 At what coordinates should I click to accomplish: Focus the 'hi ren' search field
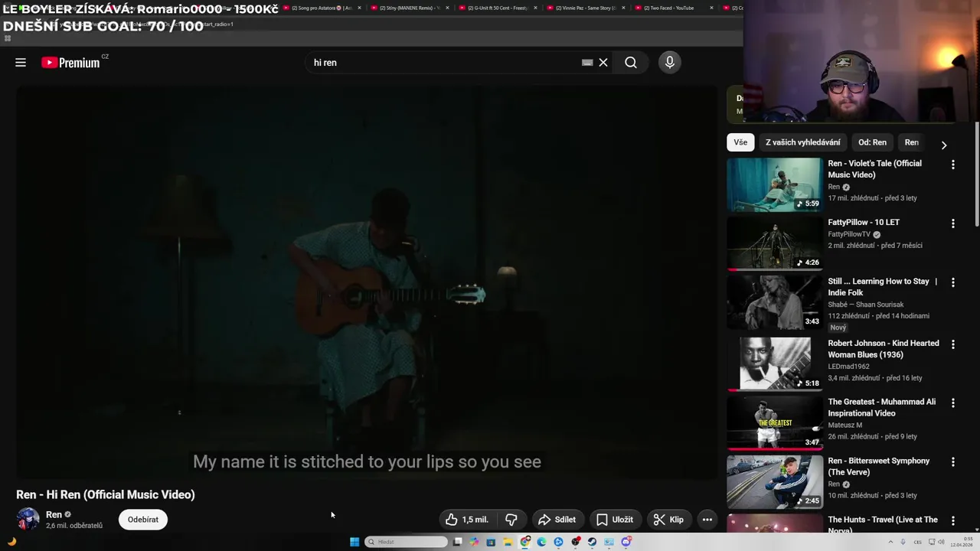(444, 63)
